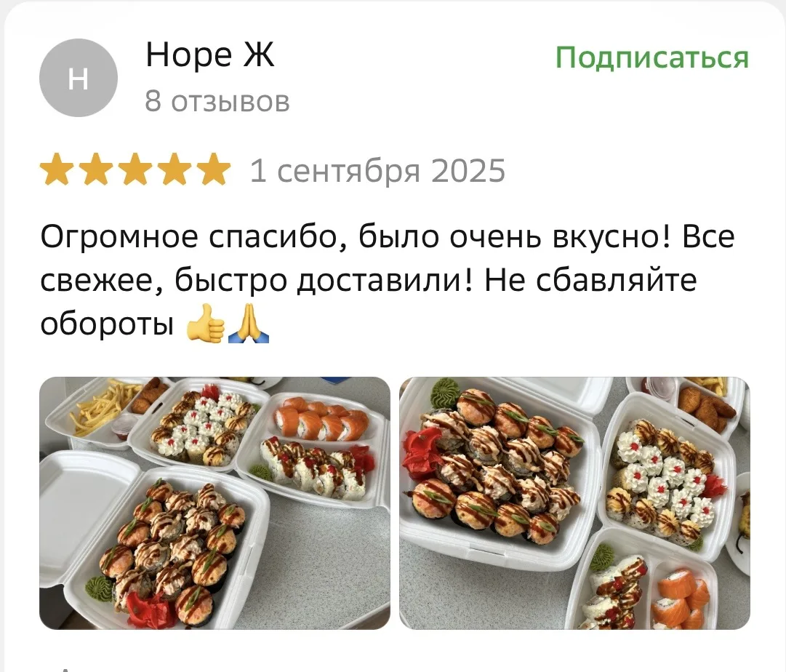Click the review line starting with "свежее, быстро доставили"

pyautogui.click(x=369, y=280)
